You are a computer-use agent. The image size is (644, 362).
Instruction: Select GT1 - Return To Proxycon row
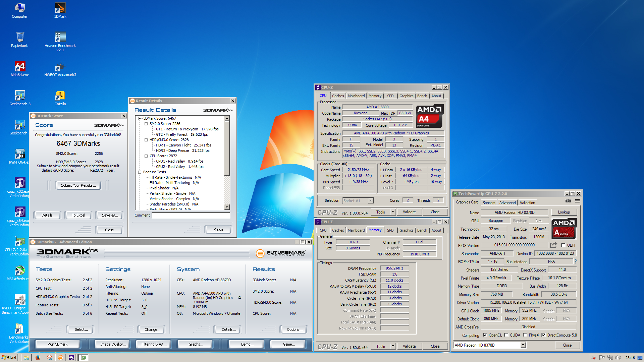(x=187, y=129)
